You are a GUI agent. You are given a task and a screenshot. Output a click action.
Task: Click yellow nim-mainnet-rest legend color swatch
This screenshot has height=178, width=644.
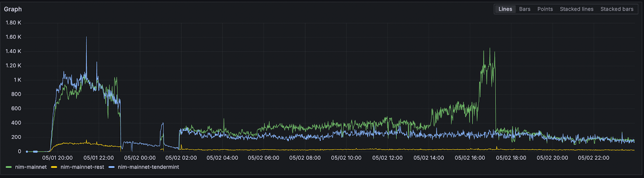pos(54,167)
